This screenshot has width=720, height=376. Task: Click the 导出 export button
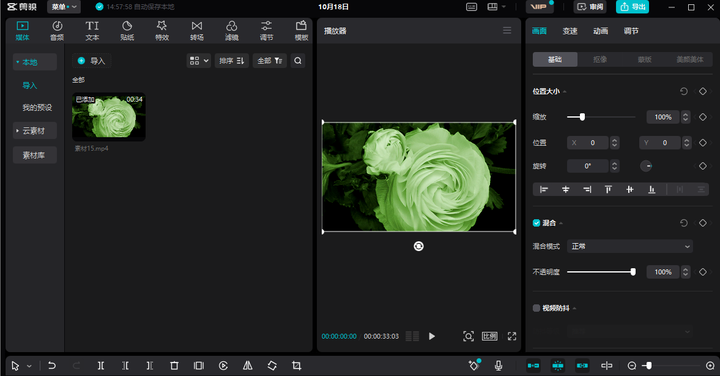coord(632,6)
